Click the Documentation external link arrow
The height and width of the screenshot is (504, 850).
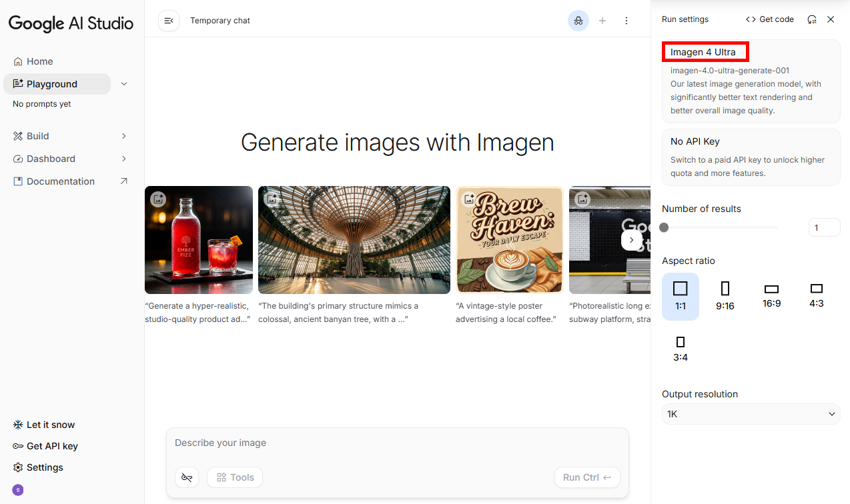point(124,181)
